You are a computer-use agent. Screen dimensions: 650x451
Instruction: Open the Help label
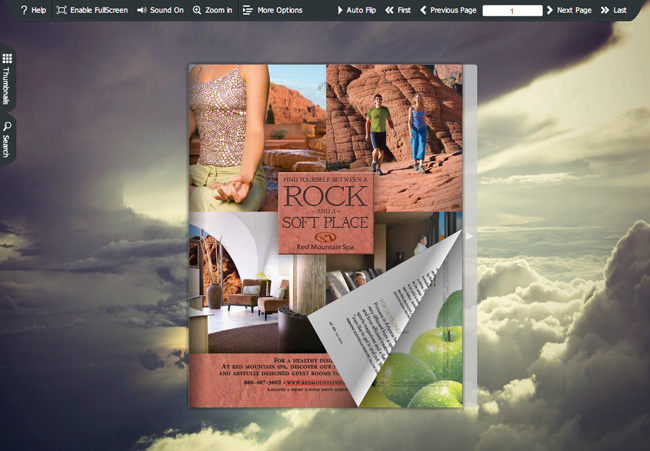(39, 10)
